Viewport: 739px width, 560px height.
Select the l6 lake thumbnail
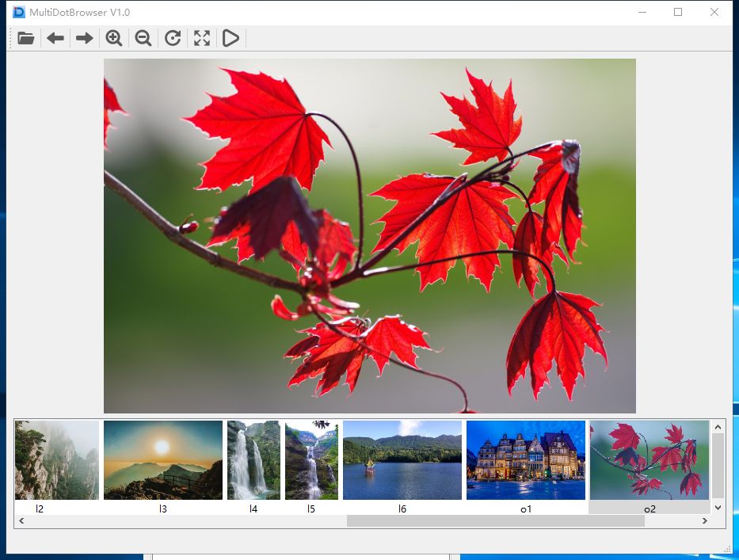click(402, 460)
